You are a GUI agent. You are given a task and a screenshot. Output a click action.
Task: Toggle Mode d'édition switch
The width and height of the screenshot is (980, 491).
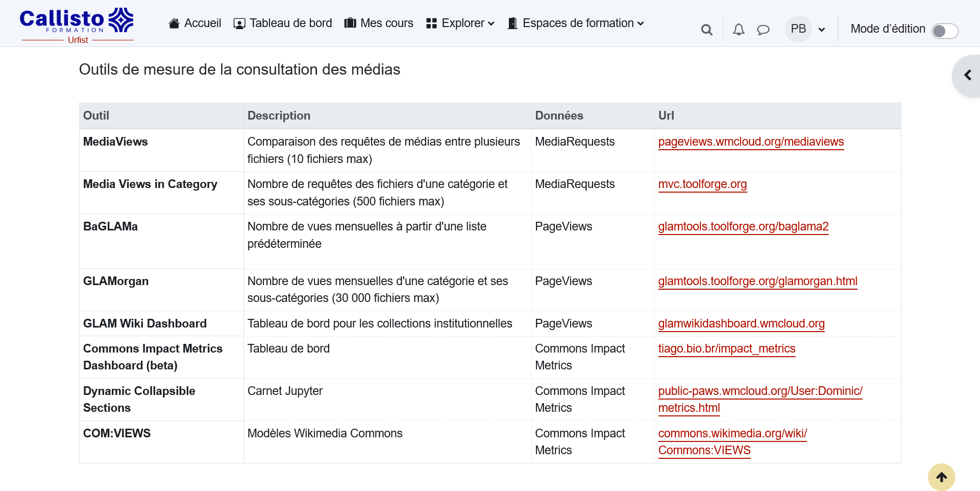tap(945, 31)
